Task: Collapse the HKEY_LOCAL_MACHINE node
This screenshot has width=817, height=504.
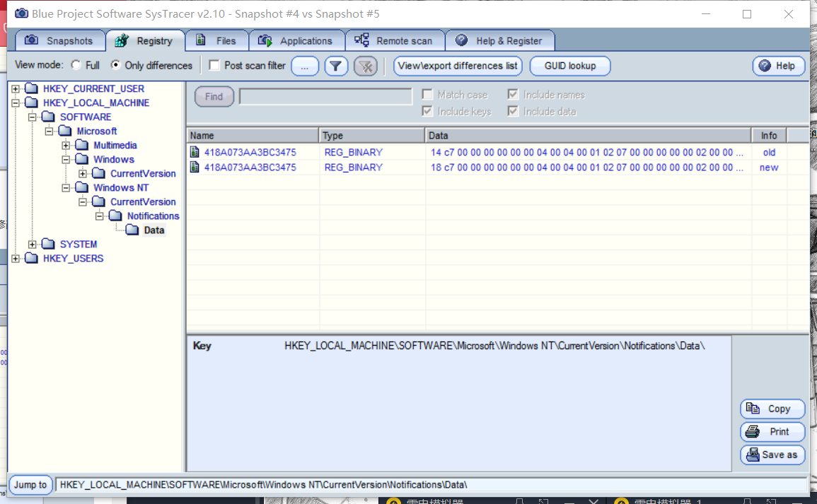Action: tap(16, 102)
